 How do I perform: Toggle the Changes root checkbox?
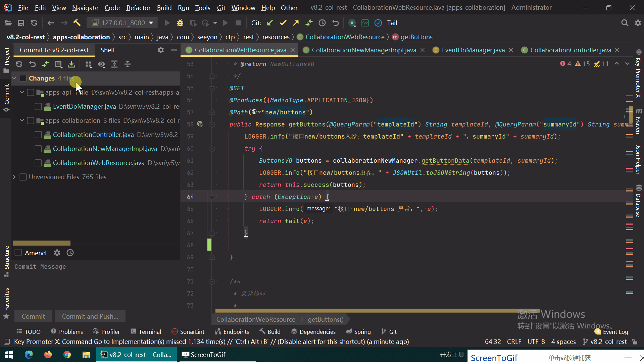pos(23,78)
